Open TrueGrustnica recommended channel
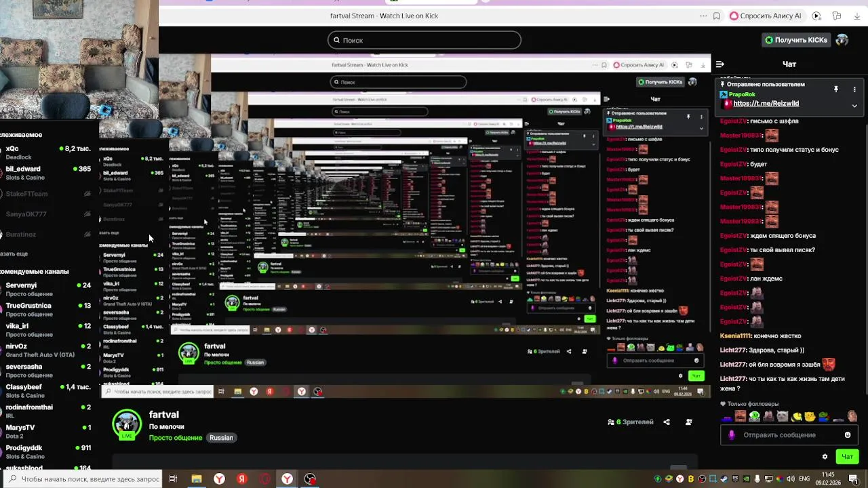 (x=46, y=310)
